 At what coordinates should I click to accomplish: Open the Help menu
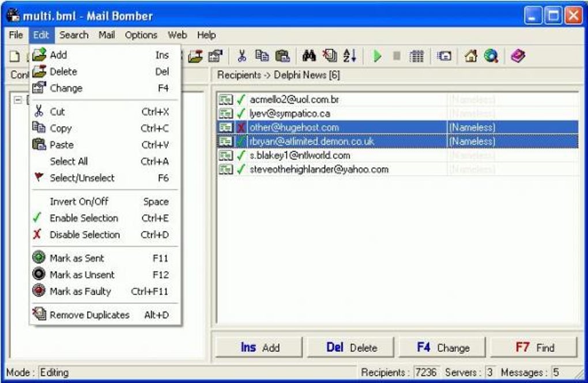[x=206, y=35]
